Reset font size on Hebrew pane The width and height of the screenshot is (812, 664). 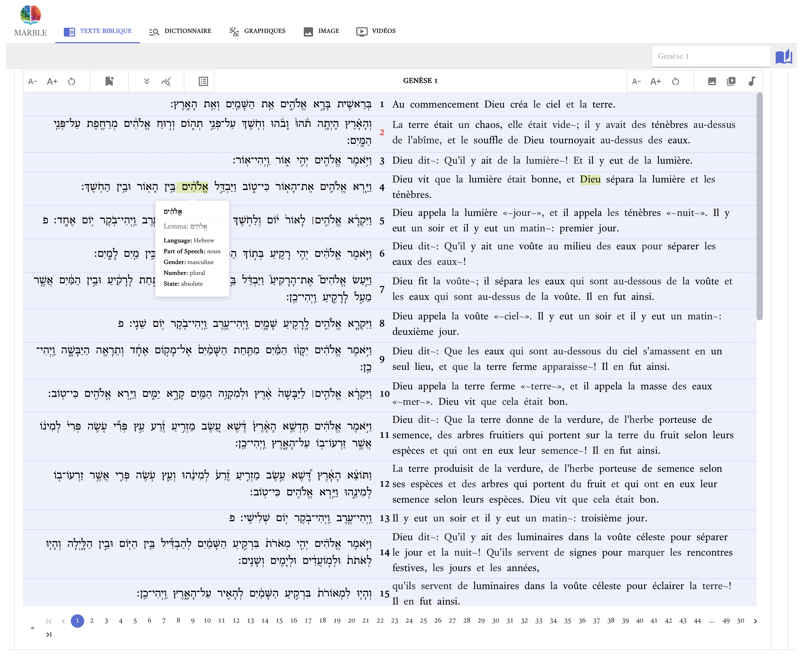(x=72, y=81)
